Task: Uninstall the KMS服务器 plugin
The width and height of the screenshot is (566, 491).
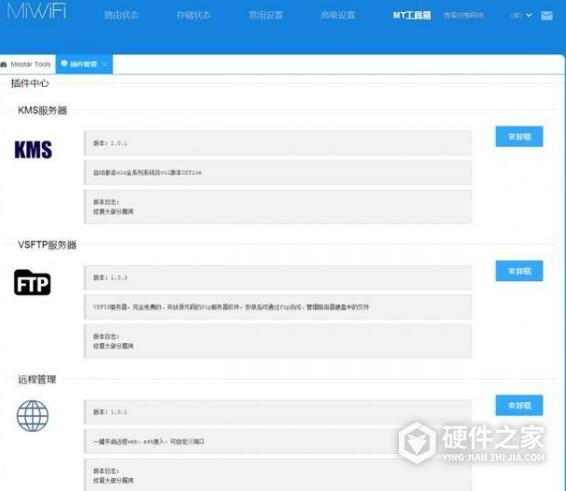Action: tap(519, 136)
